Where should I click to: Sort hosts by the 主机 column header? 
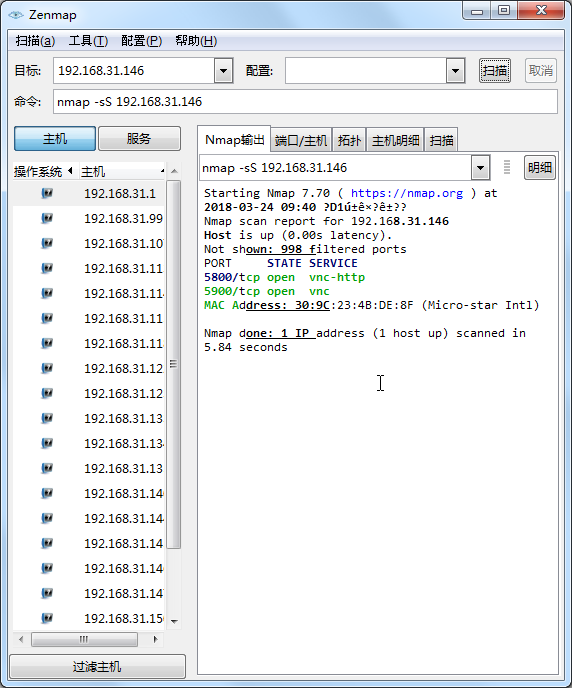click(x=122, y=171)
